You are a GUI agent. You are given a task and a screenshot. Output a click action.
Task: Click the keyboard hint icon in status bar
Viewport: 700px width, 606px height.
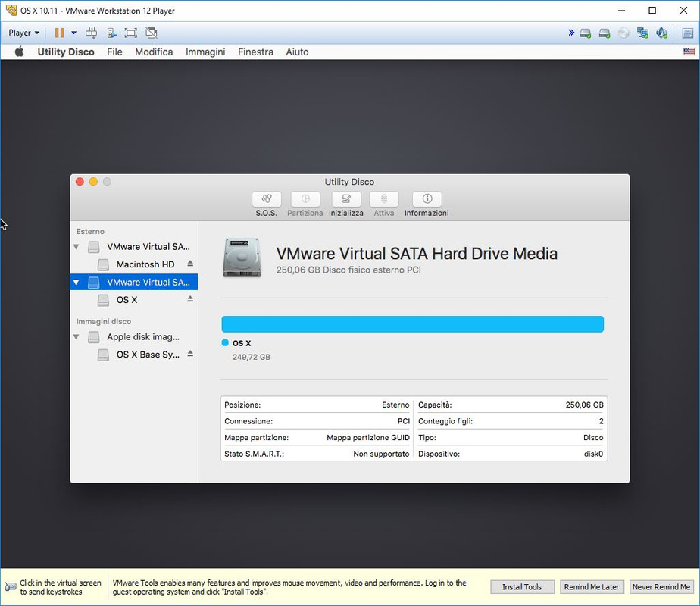point(11,586)
